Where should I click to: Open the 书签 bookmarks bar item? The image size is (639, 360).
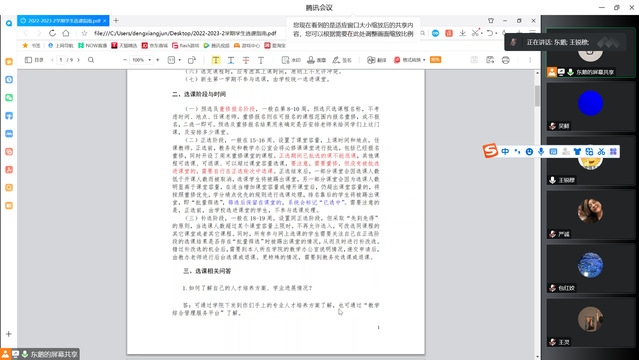click(x=32, y=46)
